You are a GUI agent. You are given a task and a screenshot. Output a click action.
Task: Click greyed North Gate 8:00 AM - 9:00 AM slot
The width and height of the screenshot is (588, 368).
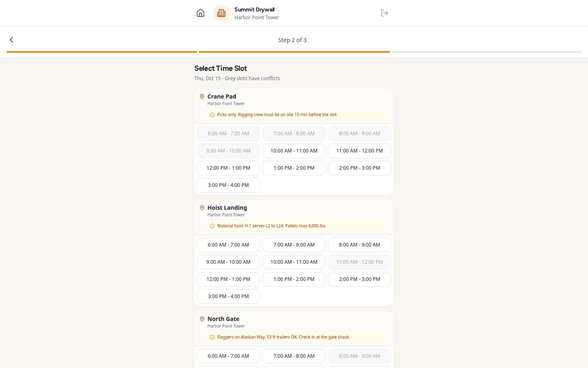[x=359, y=356]
